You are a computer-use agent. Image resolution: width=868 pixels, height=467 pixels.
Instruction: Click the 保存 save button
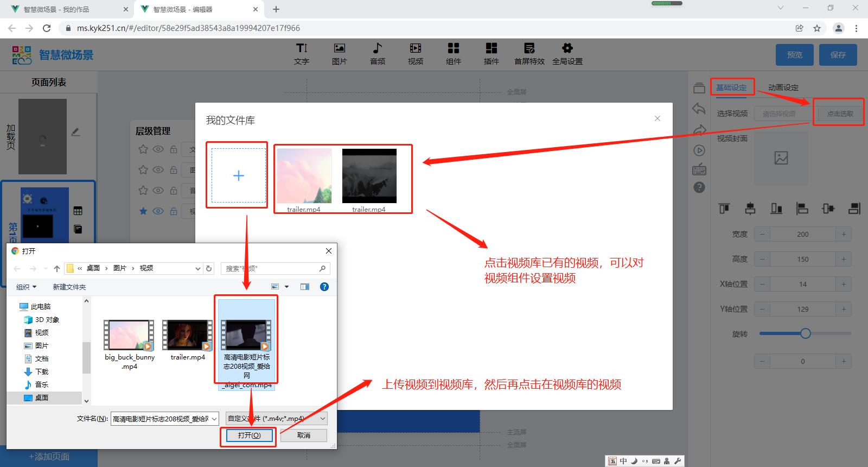(838, 55)
